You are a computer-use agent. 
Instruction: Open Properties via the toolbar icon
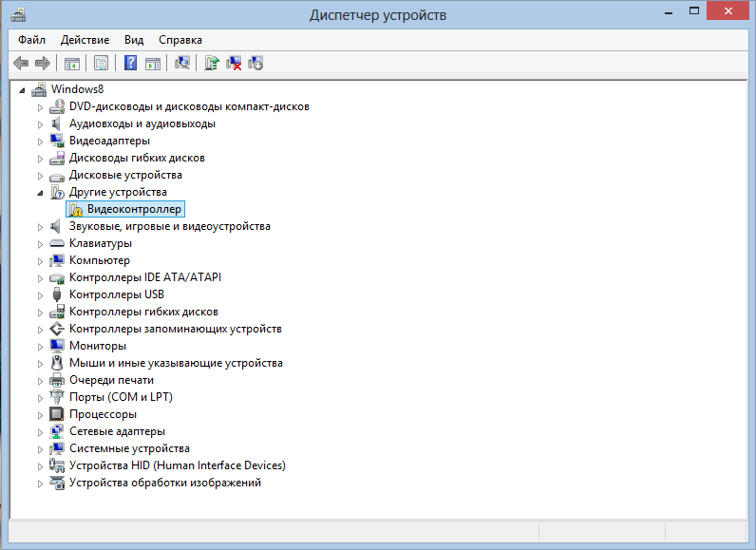pyautogui.click(x=102, y=63)
